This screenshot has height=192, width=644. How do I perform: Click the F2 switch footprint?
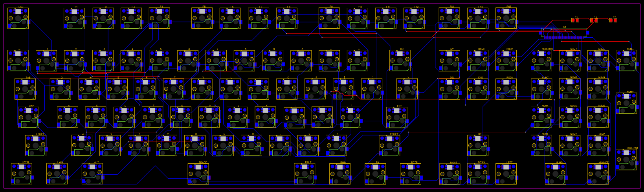(x=103, y=18)
